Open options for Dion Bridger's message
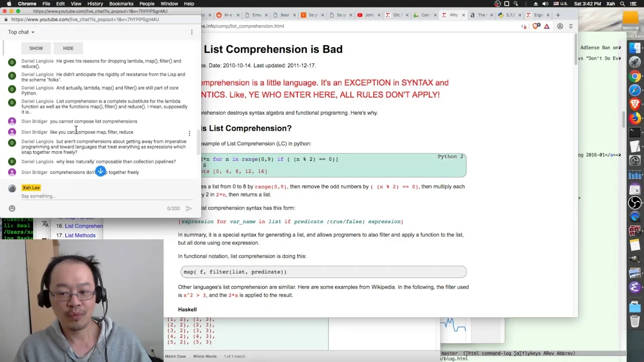Image resolution: width=644 pixels, height=362 pixels. (189, 133)
